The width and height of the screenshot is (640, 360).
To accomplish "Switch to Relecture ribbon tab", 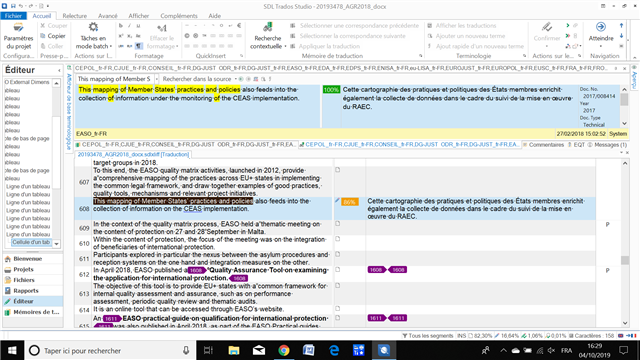I will point(74,16).
